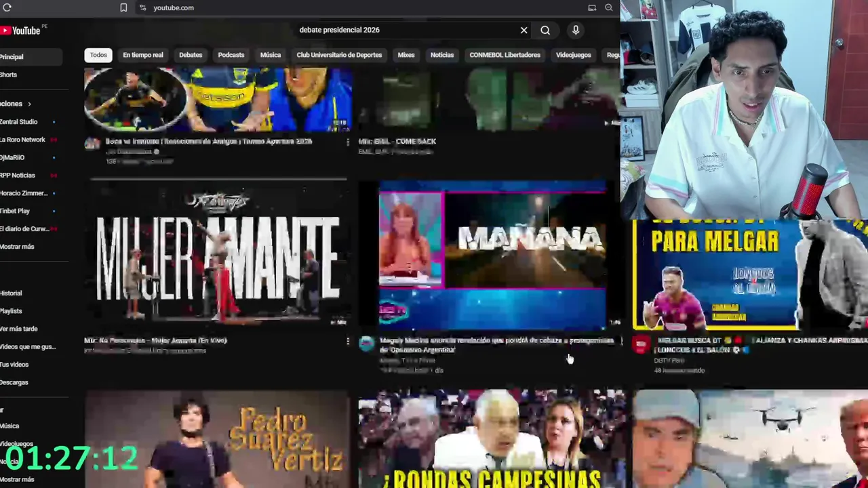Bookmark this page using the bookmark icon

pos(123,7)
